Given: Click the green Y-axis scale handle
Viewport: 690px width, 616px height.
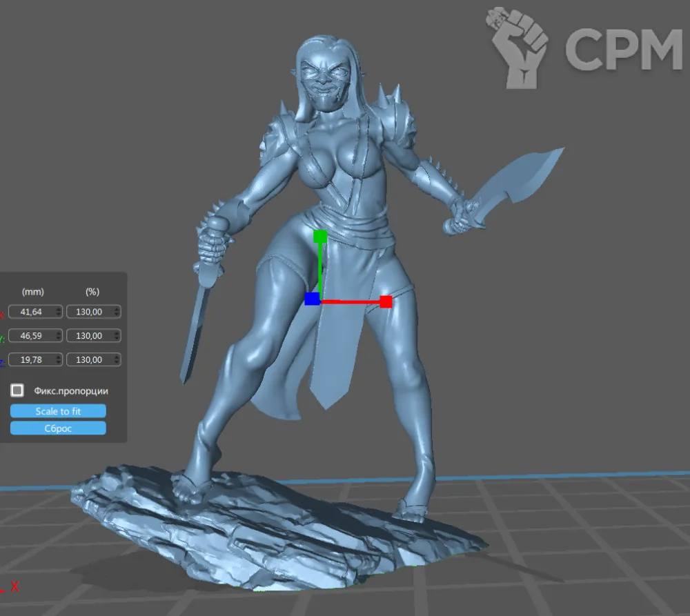Looking at the screenshot, I should coord(319,237).
